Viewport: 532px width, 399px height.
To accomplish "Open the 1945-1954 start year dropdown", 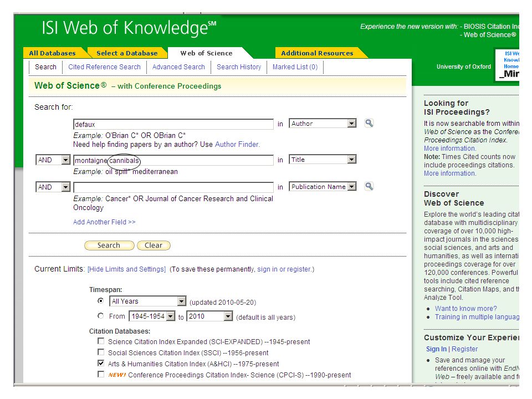I will coord(152,316).
